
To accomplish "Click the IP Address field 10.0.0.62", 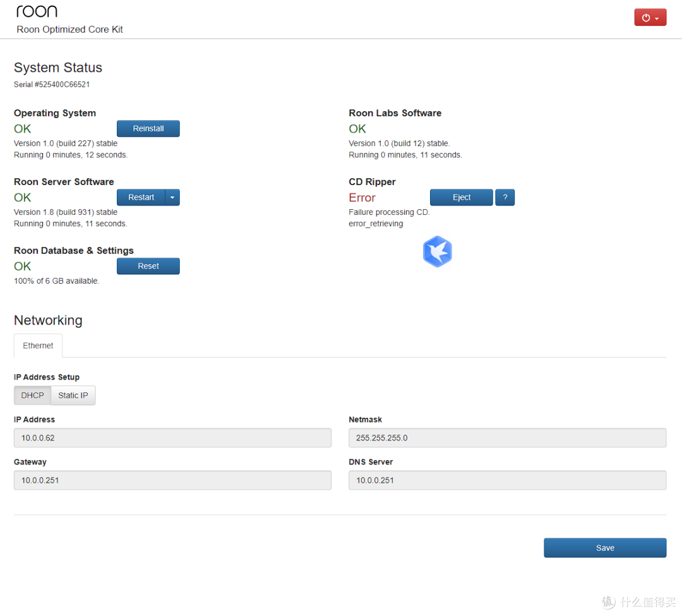I will coord(172,438).
